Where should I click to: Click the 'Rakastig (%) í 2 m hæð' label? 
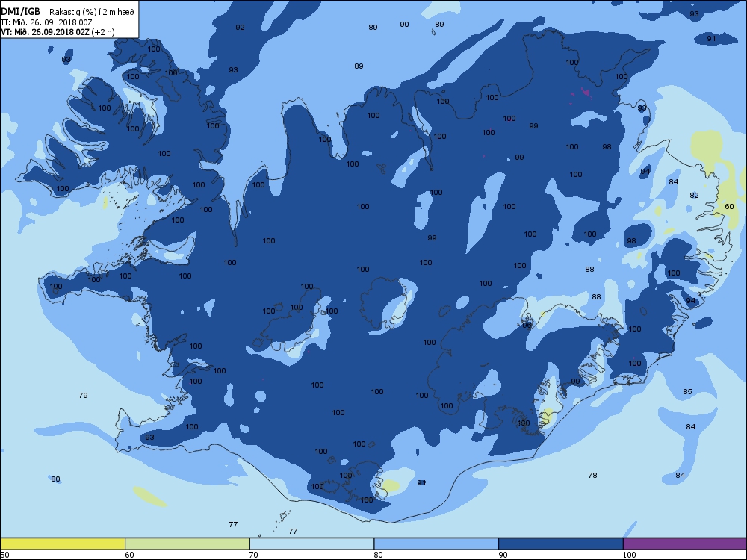92,13
